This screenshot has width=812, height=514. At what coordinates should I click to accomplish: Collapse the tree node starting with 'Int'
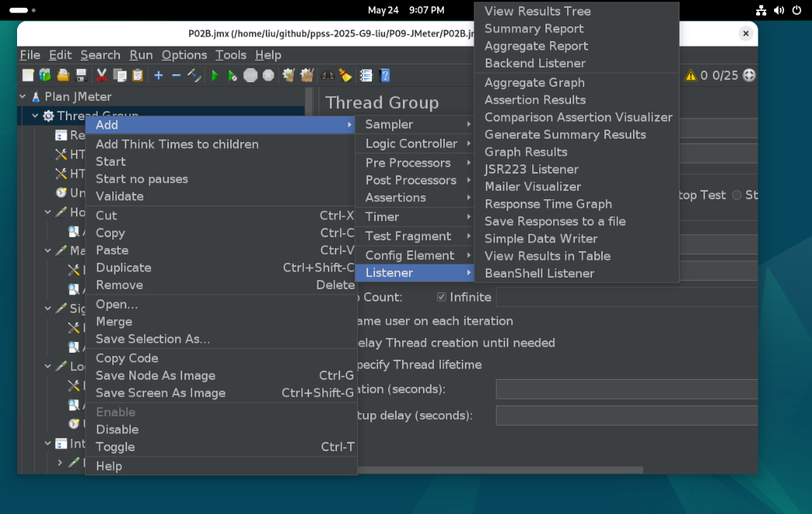point(47,443)
